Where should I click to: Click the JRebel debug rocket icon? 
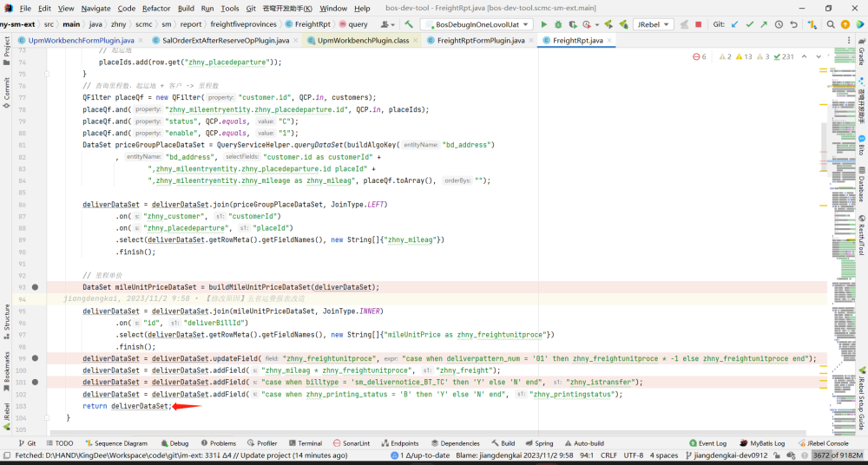pos(622,24)
